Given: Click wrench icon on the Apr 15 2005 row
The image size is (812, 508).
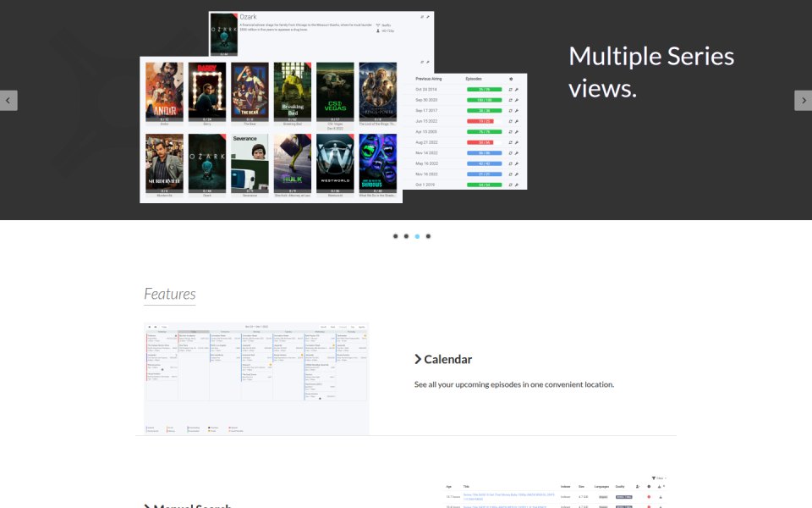Looking at the screenshot, I should point(516,132).
